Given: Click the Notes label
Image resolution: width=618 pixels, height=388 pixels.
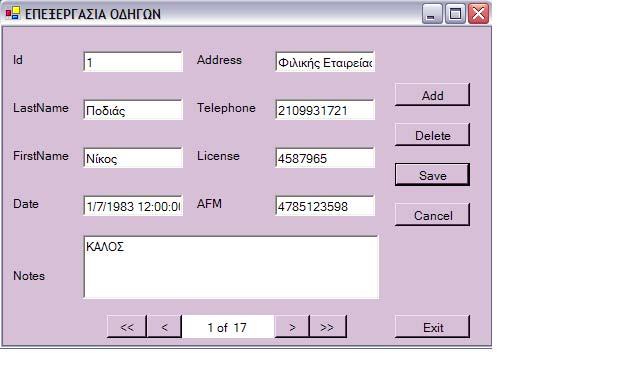Looking at the screenshot, I should pyautogui.click(x=29, y=276).
